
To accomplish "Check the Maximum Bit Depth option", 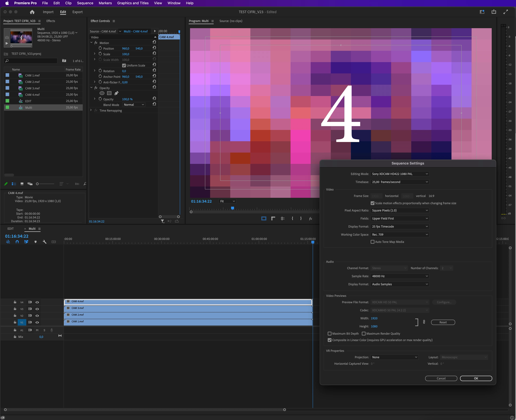I will click(329, 334).
